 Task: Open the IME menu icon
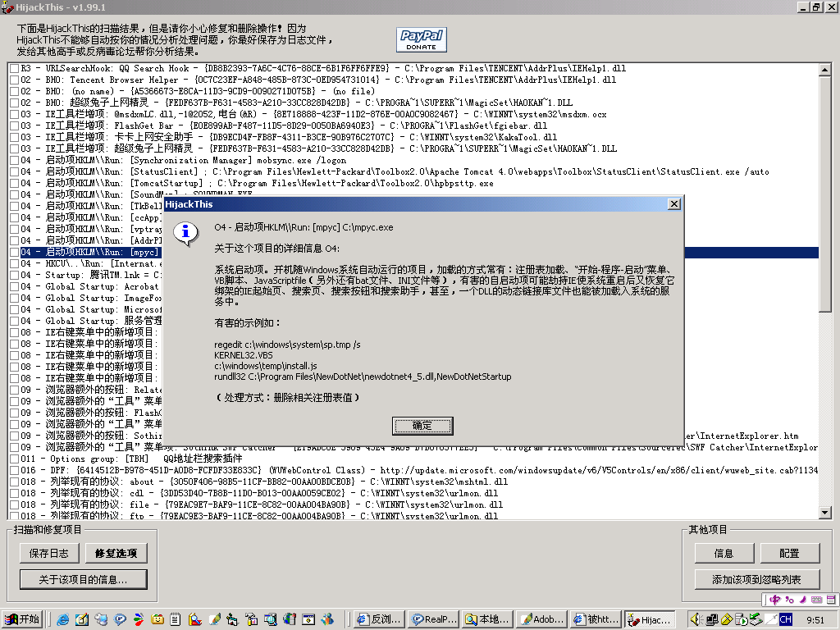831,600
